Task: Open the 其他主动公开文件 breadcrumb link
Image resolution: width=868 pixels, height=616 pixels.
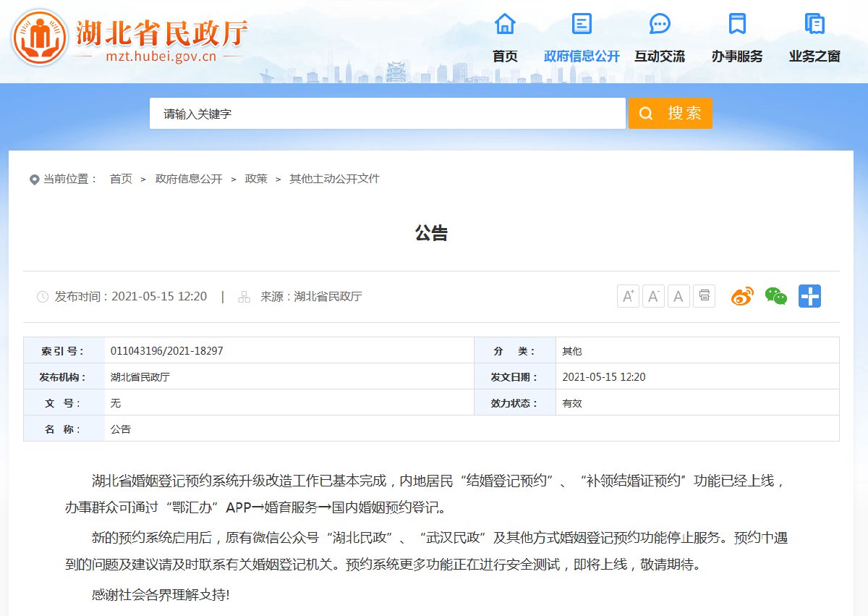Action: 334,179
